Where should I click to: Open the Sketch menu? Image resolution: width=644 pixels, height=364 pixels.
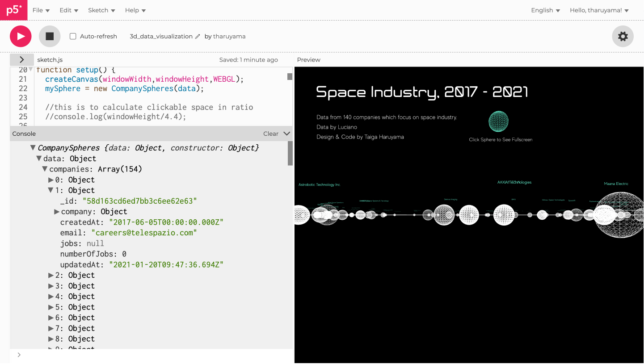101,10
